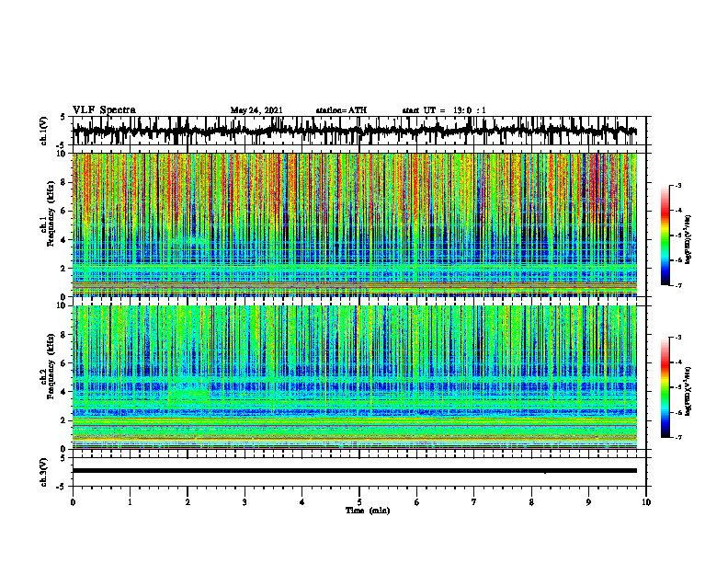Click the "May 24, 2021" date text

256,110
